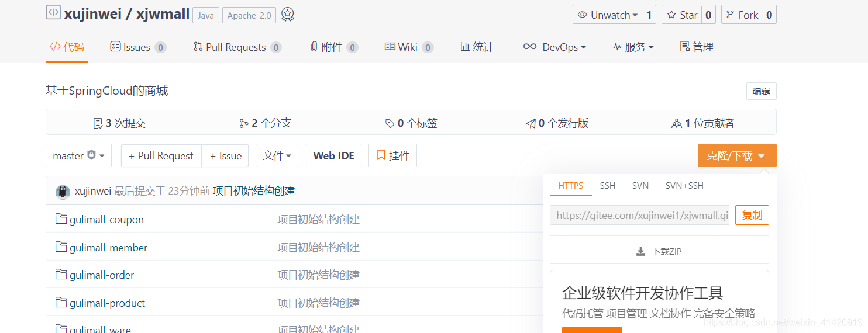The image size is (868, 333).
Task: Open the last commit 项目初始结构创建 link in header
Action: click(253, 191)
